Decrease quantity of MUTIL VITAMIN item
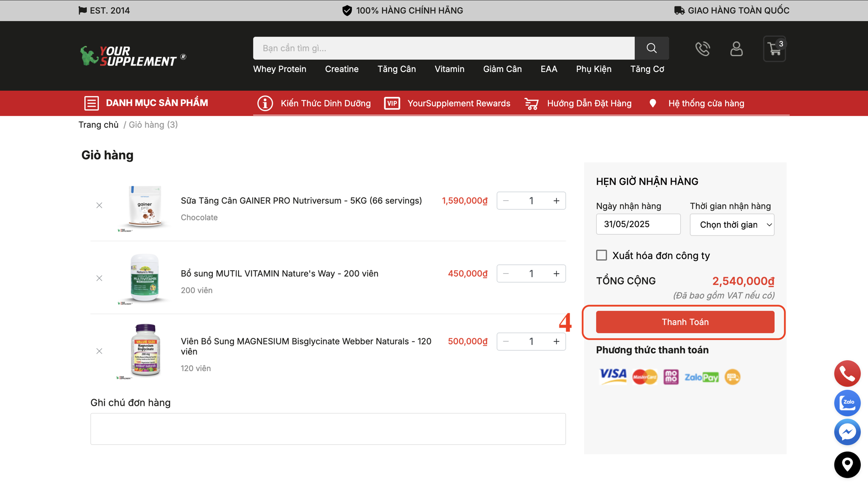 point(506,274)
